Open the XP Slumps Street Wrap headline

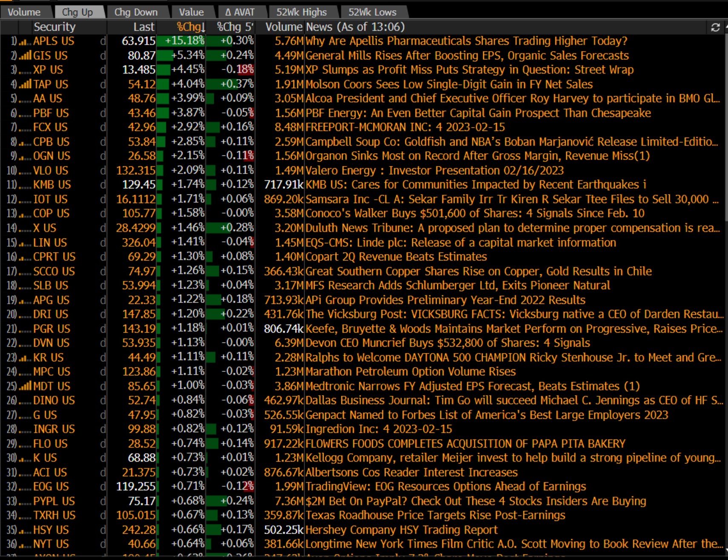pyautogui.click(x=470, y=70)
